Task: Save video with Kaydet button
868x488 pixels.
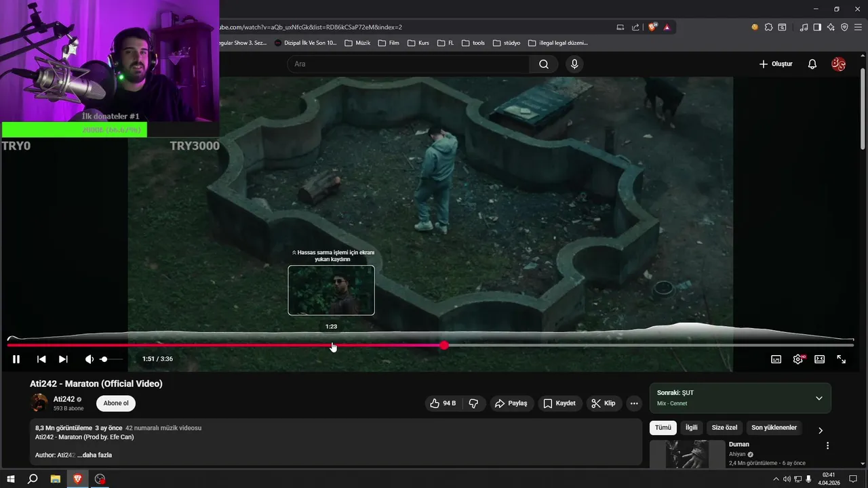Action: click(559, 403)
